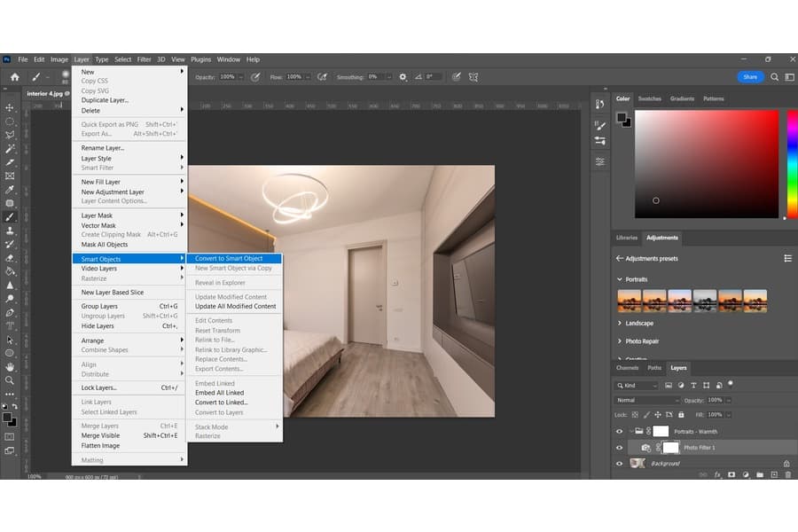Screen dimensions: 798x532
Task: Open Edit Toolbar three-dots menu
Action: pyautogui.click(x=10, y=394)
